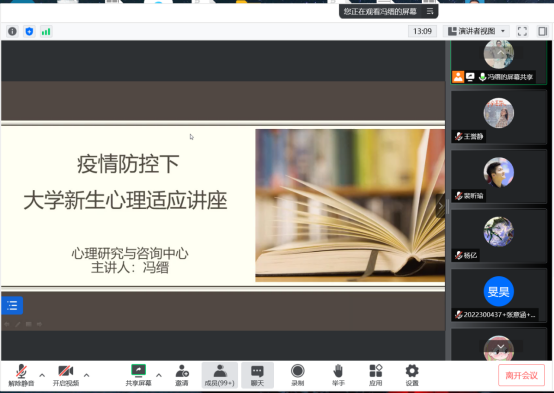Raise hand in the meeting
The height and width of the screenshot is (393, 554).
pos(338,375)
